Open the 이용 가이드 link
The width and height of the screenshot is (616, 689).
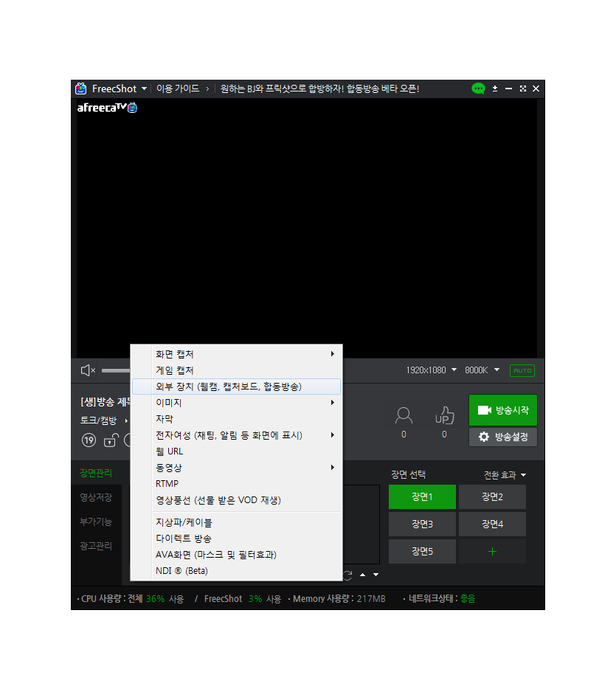click(178, 89)
